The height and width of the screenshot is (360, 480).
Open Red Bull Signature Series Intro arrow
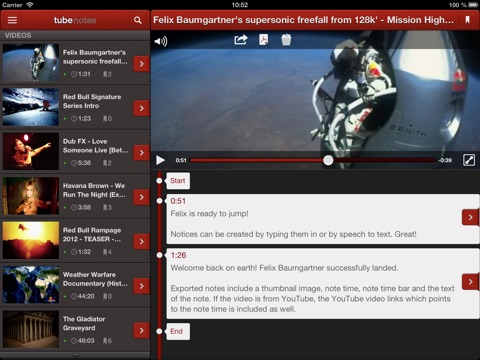point(141,108)
